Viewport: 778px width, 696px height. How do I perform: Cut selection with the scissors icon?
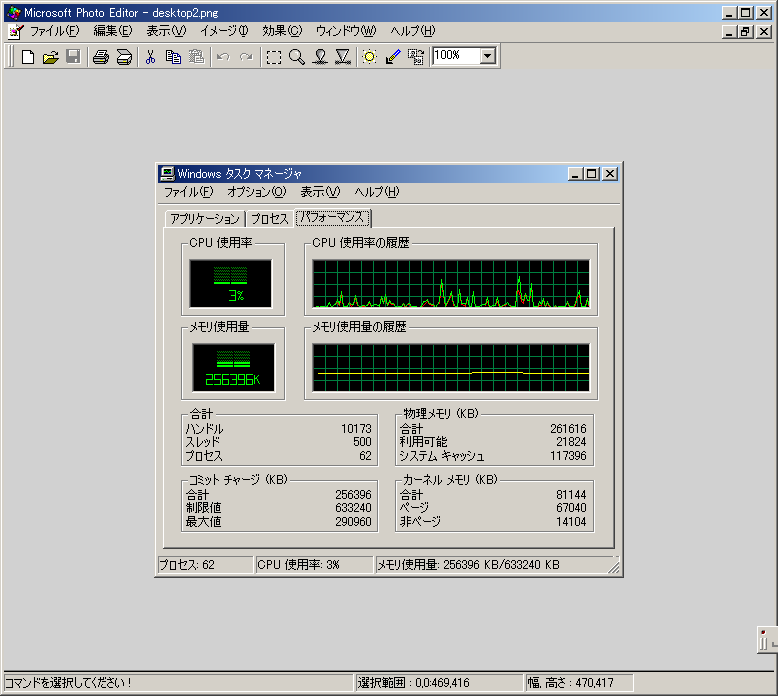150,57
